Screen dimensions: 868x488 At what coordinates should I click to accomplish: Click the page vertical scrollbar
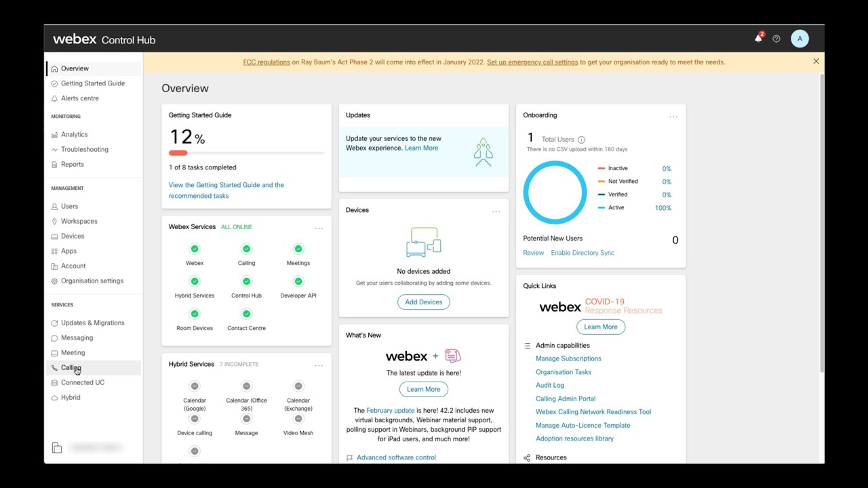pyautogui.click(x=822, y=224)
